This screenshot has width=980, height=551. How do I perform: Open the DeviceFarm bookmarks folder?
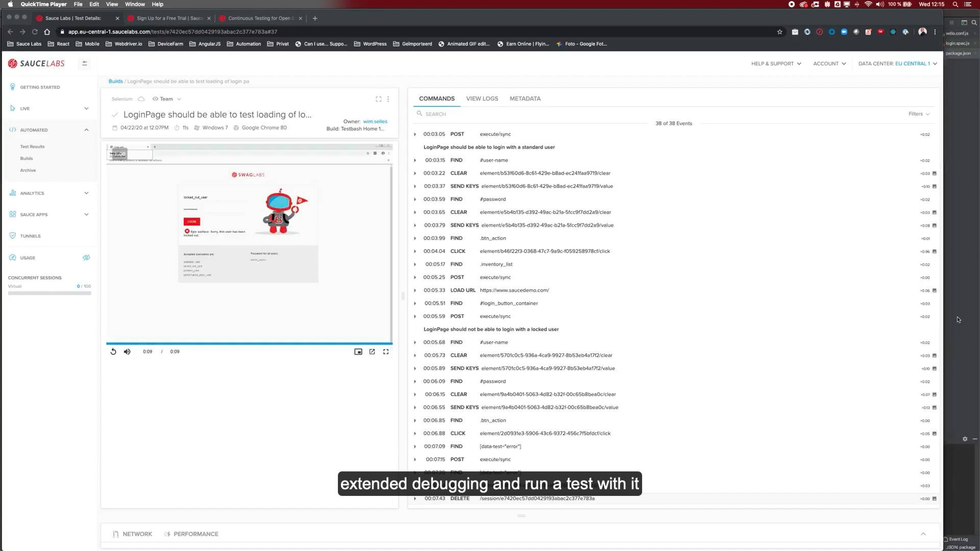coord(166,44)
